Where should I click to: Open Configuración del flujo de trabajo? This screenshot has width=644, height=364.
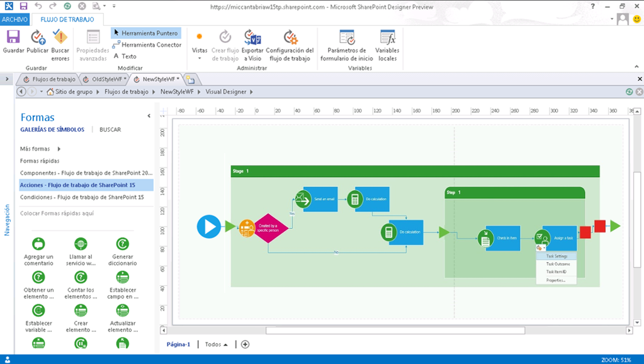point(290,45)
